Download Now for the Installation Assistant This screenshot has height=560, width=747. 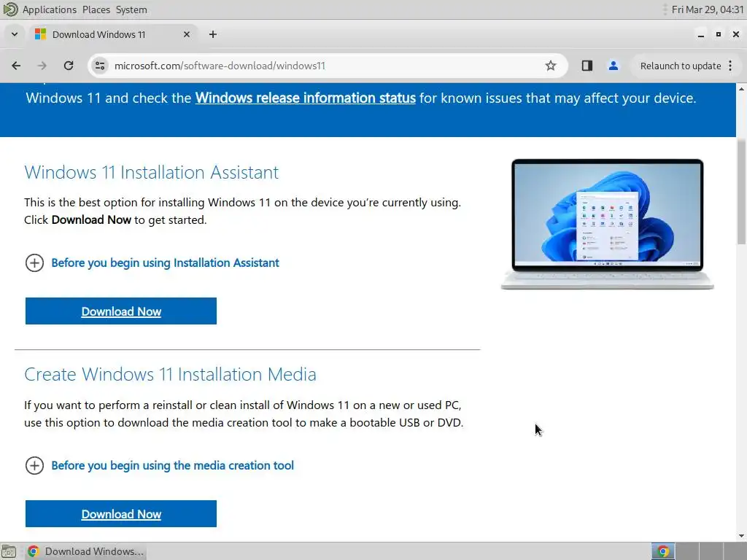pyautogui.click(x=121, y=311)
